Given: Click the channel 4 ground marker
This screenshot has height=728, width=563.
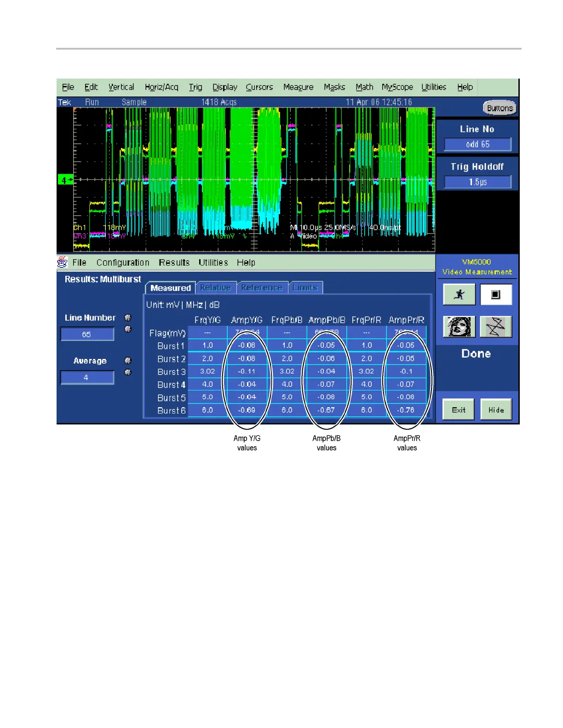Looking at the screenshot, I should (x=65, y=180).
